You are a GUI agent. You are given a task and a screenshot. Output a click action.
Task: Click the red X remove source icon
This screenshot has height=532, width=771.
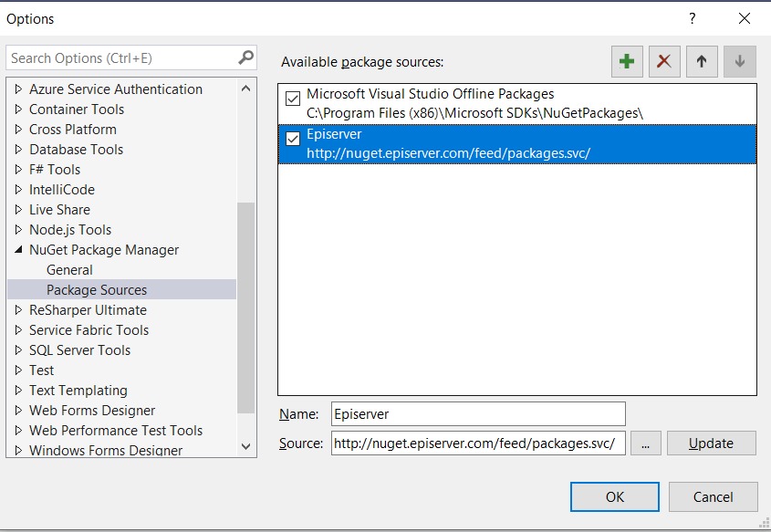tap(664, 61)
